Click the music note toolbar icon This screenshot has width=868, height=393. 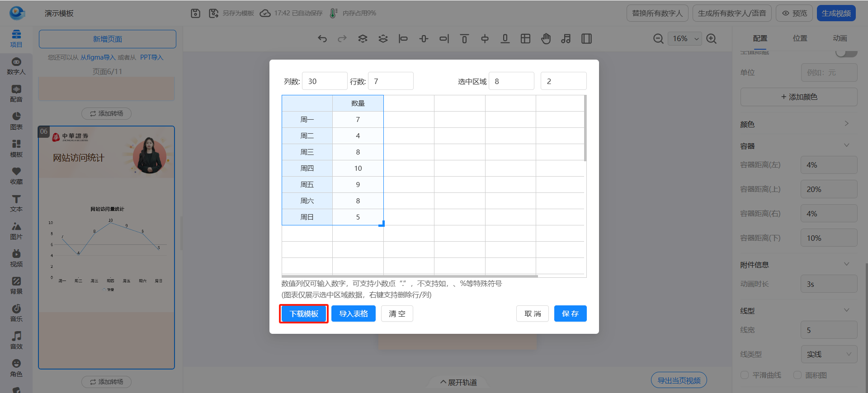[566, 39]
